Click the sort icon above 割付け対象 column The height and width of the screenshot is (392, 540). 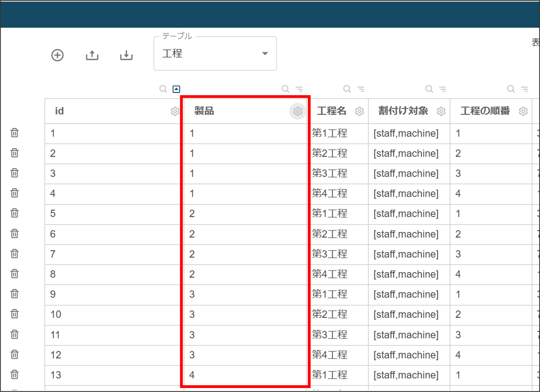point(443,89)
